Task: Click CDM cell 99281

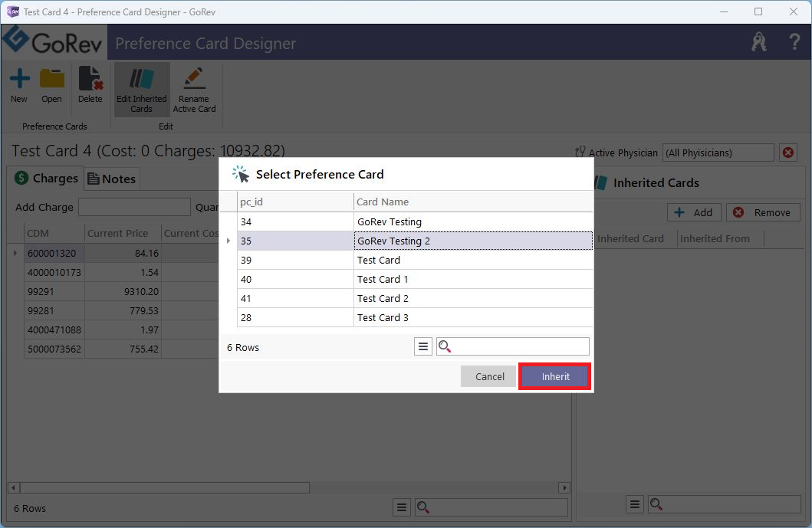Action: (x=54, y=310)
